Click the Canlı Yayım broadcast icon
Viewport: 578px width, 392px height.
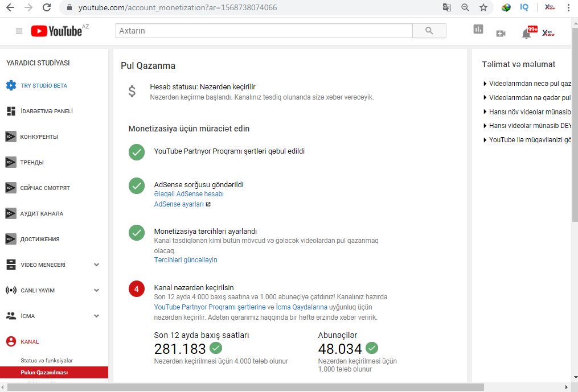click(11, 290)
